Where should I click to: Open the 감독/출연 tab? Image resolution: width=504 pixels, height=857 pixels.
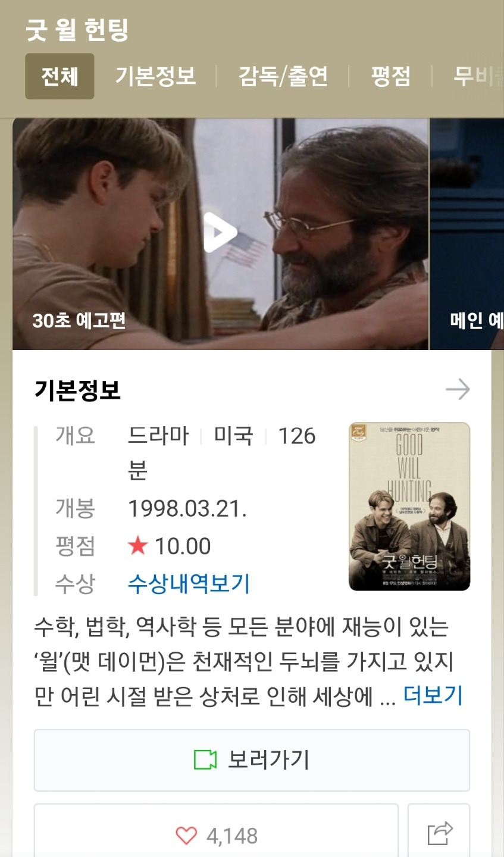283,76
